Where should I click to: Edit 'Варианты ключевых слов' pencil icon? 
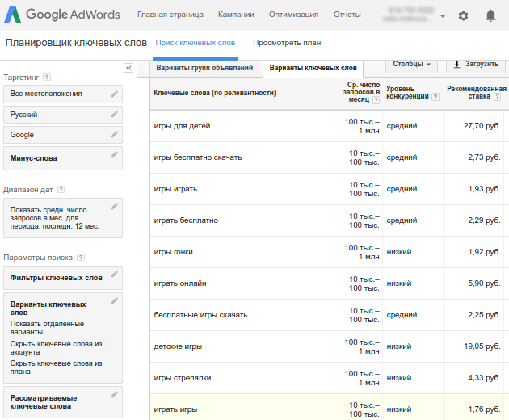tap(114, 301)
